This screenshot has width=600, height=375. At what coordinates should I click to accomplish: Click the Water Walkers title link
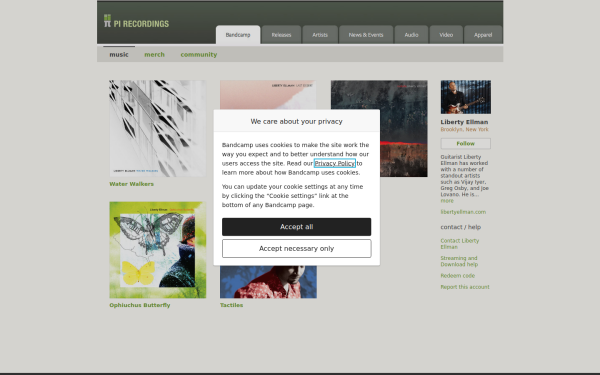coord(132,184)
